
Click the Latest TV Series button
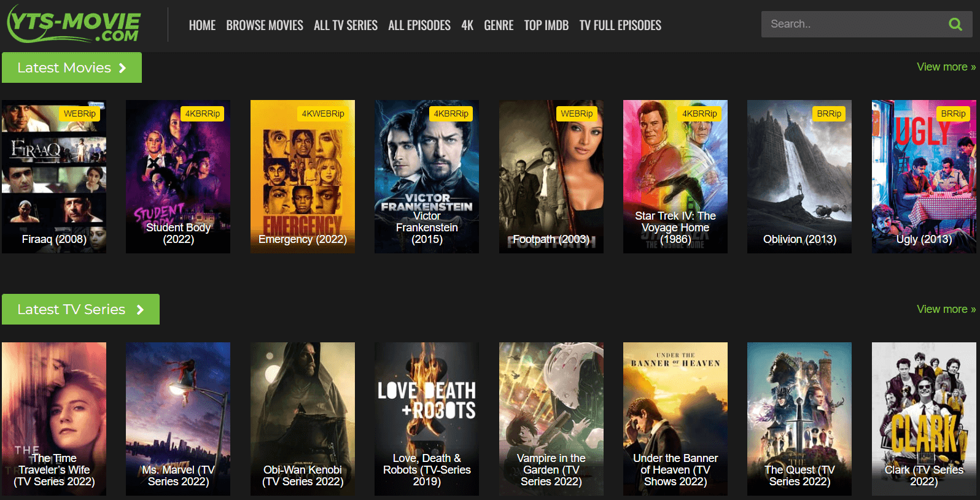[x=80, y=309]
